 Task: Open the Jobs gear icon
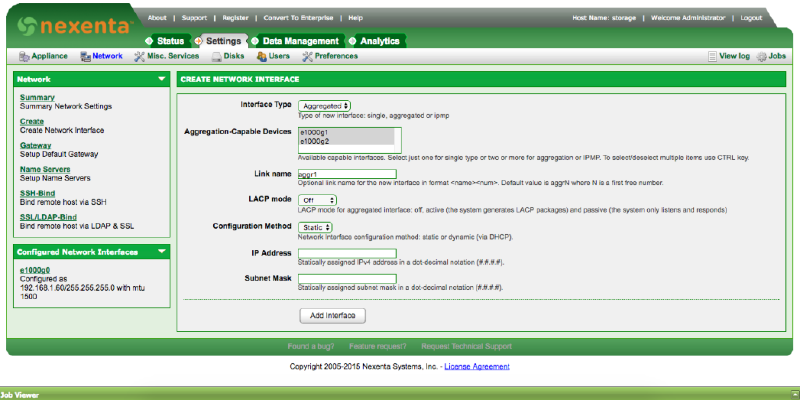click(762, 57)
